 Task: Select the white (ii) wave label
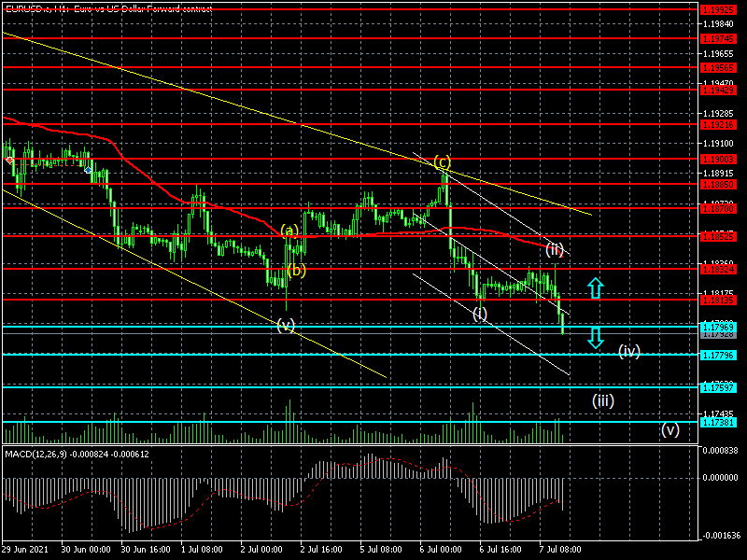click(x=555, y=249)
